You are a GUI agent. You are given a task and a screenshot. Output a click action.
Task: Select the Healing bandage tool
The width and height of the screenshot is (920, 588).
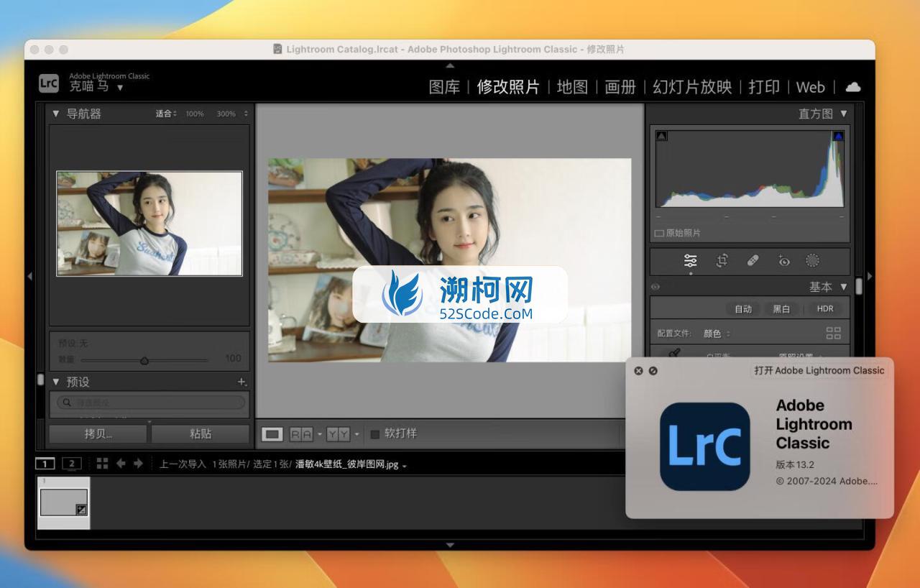point(753,261)
